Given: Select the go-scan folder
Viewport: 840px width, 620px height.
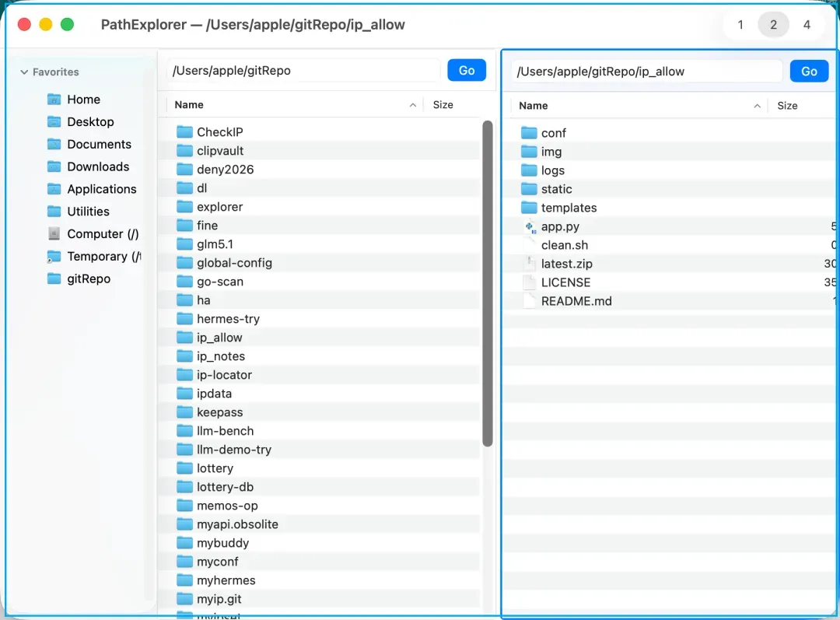Looking at the screenshot, I should pos(320,282).
